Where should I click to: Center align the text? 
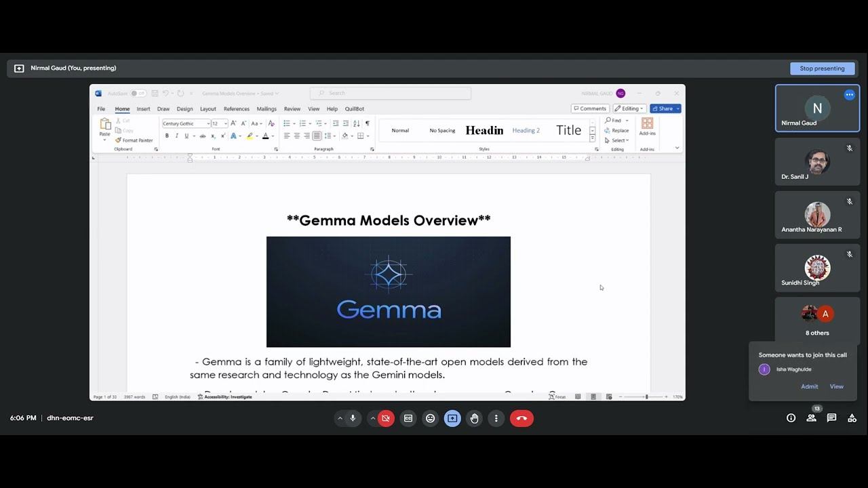click(296, 136)
